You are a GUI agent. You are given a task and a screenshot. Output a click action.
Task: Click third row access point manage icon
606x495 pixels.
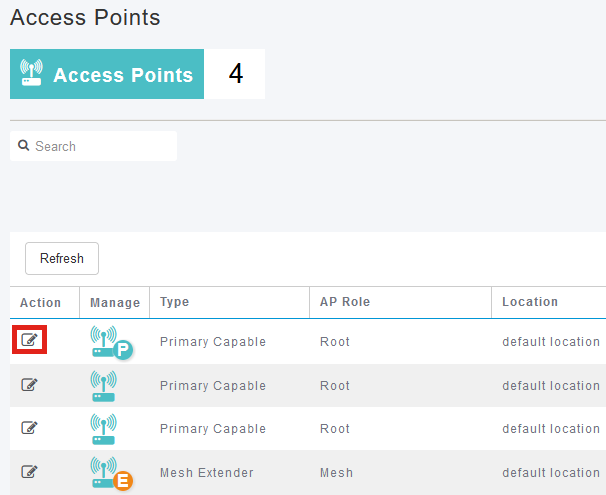point(103,429)
